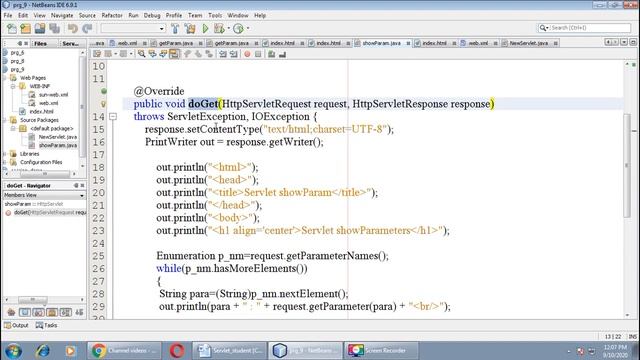Click the Uncomment editor icon
This screenshot has width=640, height=360.
282,54
